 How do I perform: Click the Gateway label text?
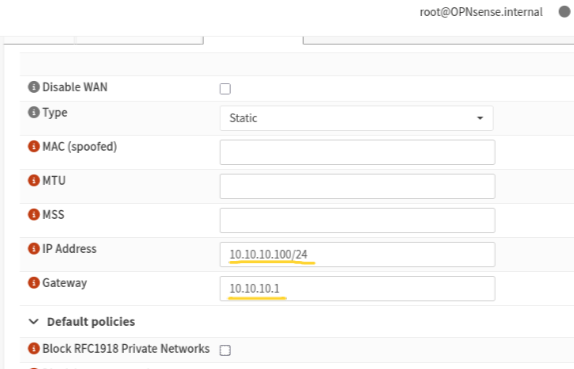[65, 283]
